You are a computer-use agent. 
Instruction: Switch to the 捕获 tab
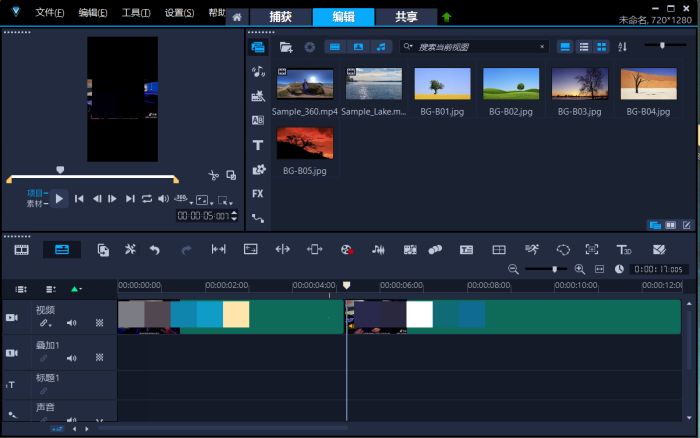click(x=280, y=17)
